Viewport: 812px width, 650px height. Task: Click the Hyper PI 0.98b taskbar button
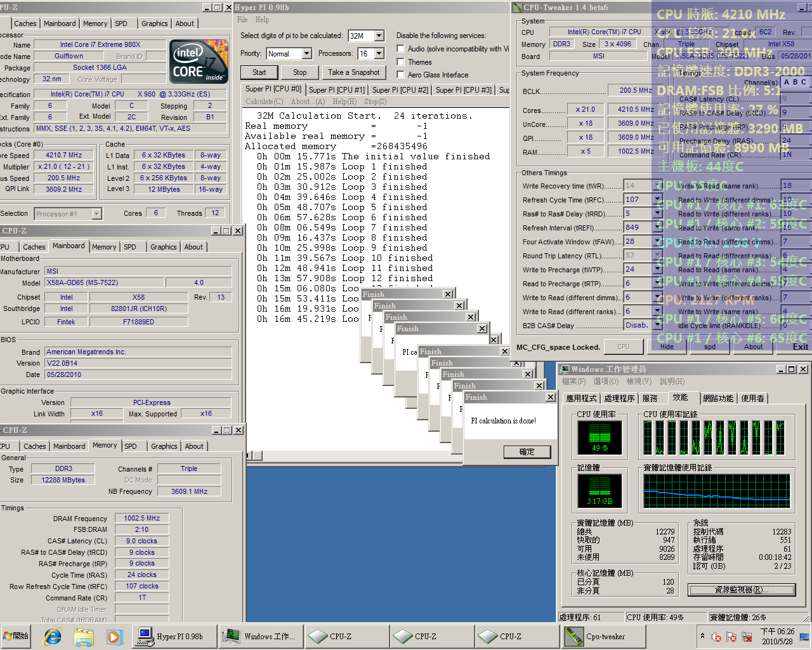tap(174, 636)
